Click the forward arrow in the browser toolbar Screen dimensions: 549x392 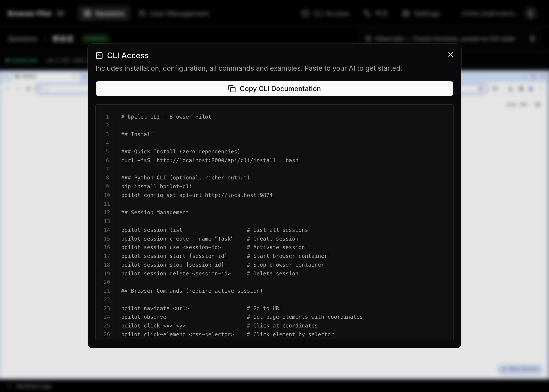tap(18, 89)
